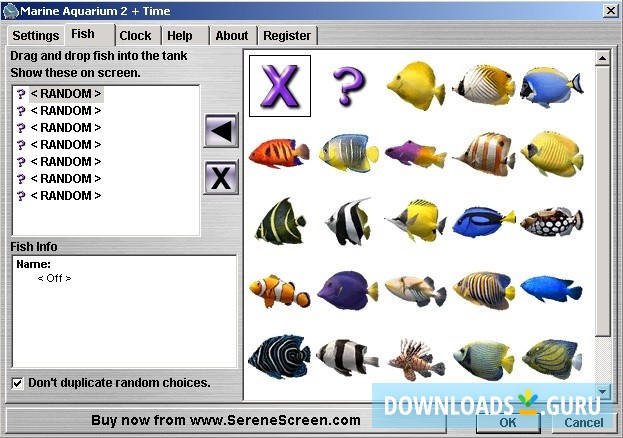Select the second < RANDOM > list entry
This screenshot has height=438, width=623.
(66, 110)
